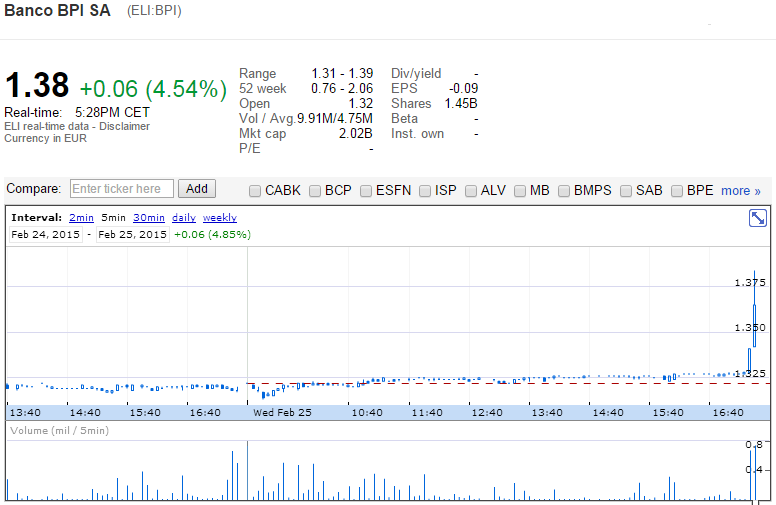This screenshot has width=776, height=505.
Task: Turn on the MB comparison checkbox
Action: [x=520, y=191]
